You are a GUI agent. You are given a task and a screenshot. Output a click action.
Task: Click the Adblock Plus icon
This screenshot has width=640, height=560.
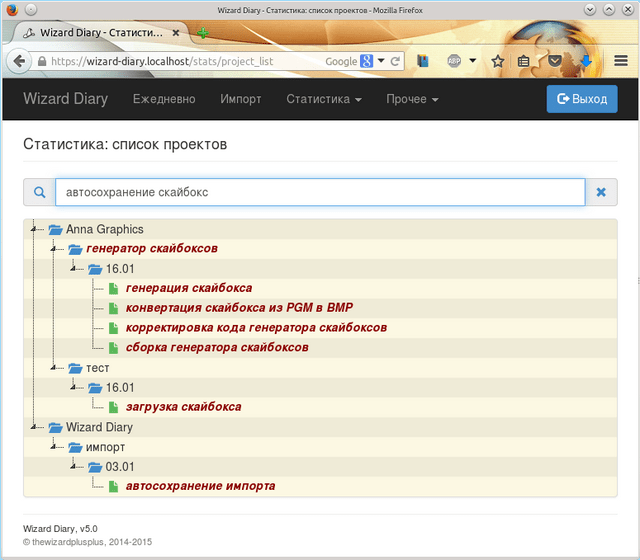pos(454,61)
